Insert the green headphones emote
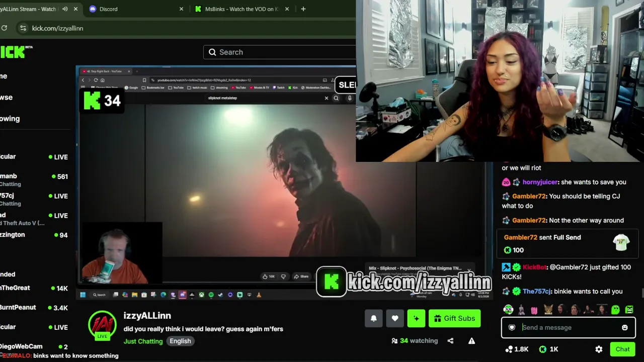The image size is (644, 362). 508,309
